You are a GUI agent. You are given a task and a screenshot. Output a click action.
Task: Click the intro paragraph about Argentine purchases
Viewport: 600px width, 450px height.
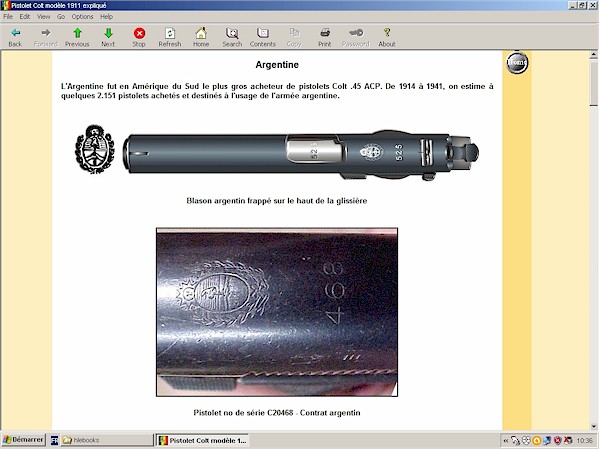[x=277, y=91]
